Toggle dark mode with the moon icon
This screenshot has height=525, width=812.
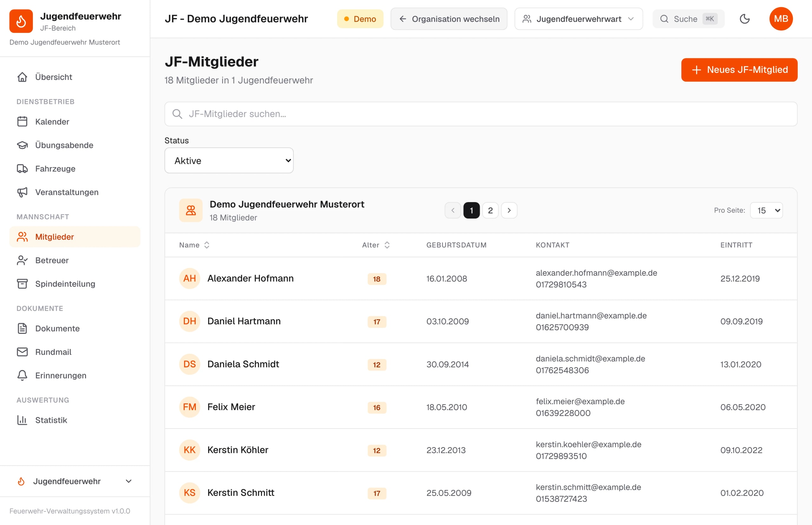coord(744,19)
